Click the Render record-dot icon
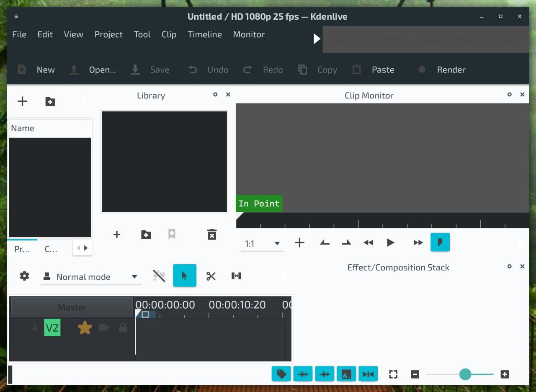Image resolution: width=536 pixels, height=392 pixels. [x=422, y=70]
